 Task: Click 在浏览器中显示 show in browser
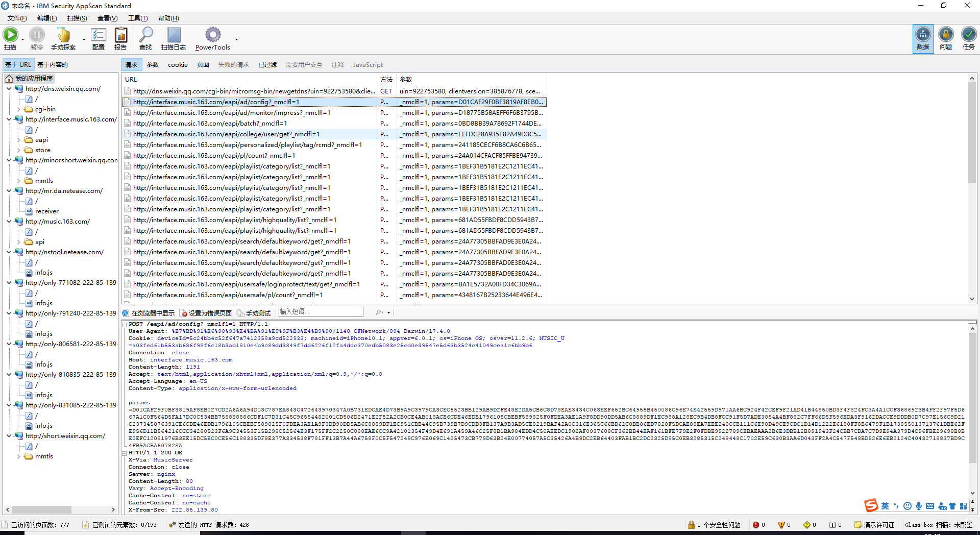[149, 313]
